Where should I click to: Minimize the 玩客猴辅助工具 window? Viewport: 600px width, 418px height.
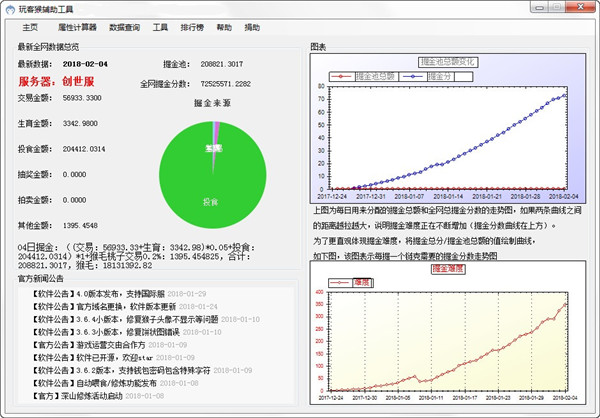pyautogui.click(x=540, y=7)
